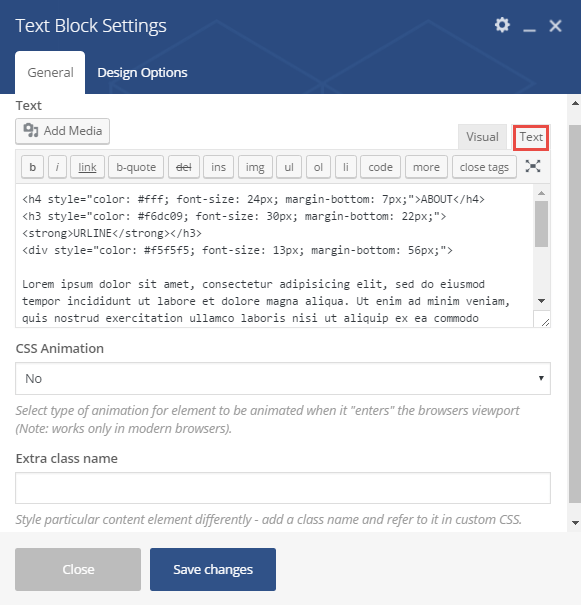Viewport: 581px width, 605px height.
Task: Insert an image using the img quicktag
Action: pos(255,167)
